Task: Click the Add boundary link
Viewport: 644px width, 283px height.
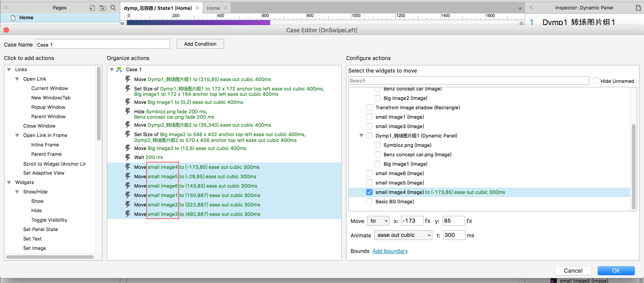Action: pos(390,251)
